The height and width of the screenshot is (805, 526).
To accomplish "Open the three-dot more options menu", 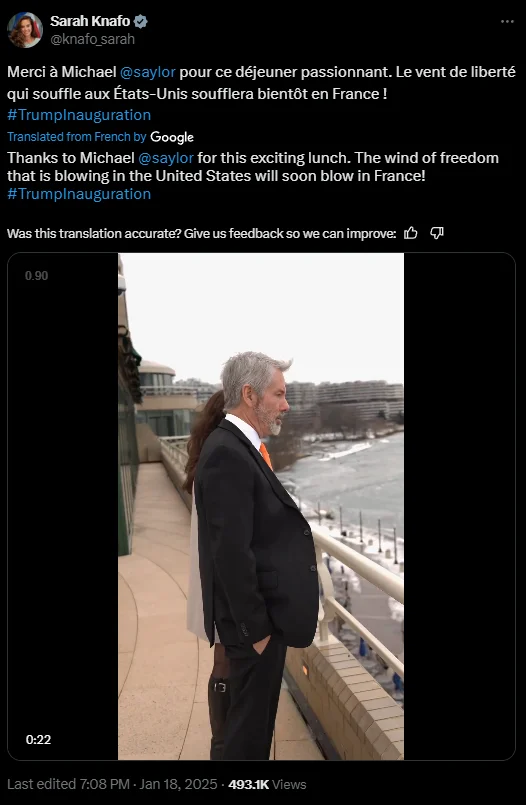I will [x=507, y=22].
